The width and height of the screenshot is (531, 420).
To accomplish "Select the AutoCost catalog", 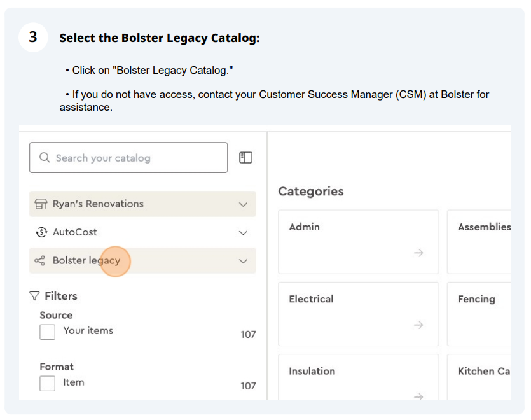I will click(142, 232).
